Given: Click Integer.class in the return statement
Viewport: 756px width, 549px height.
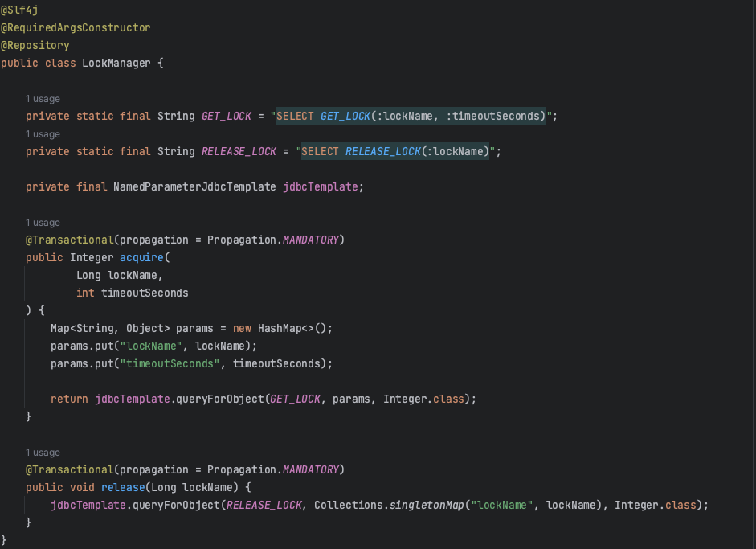Looking at the screenshot, I should [424, 399].
